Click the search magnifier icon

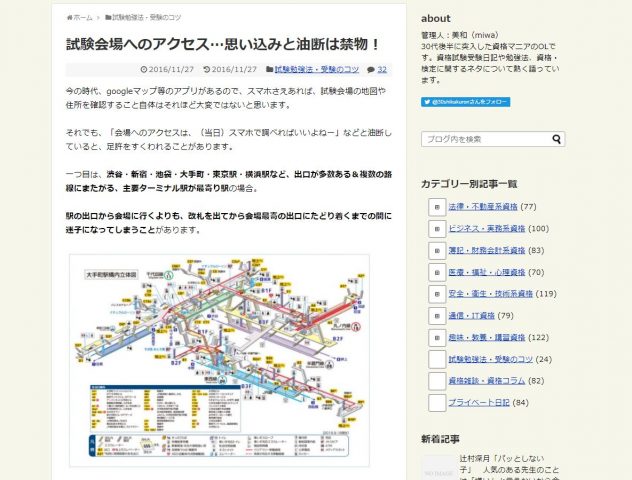click(x=557, y=139)
